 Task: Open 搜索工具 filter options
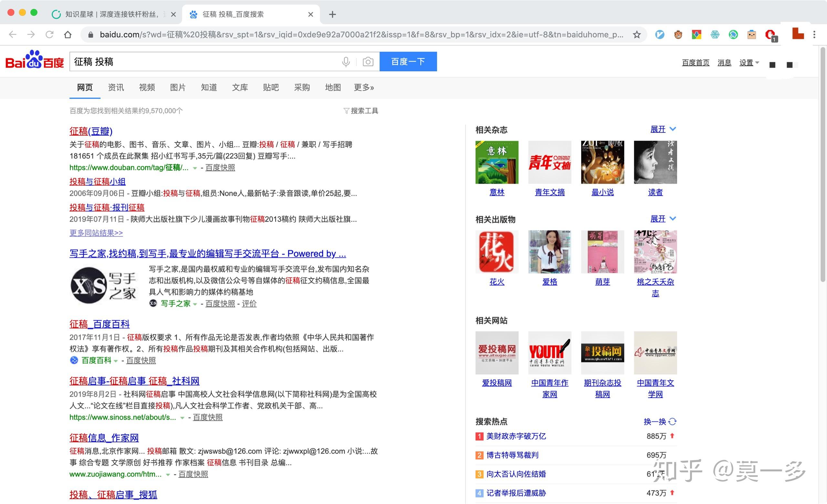(361, 111)
